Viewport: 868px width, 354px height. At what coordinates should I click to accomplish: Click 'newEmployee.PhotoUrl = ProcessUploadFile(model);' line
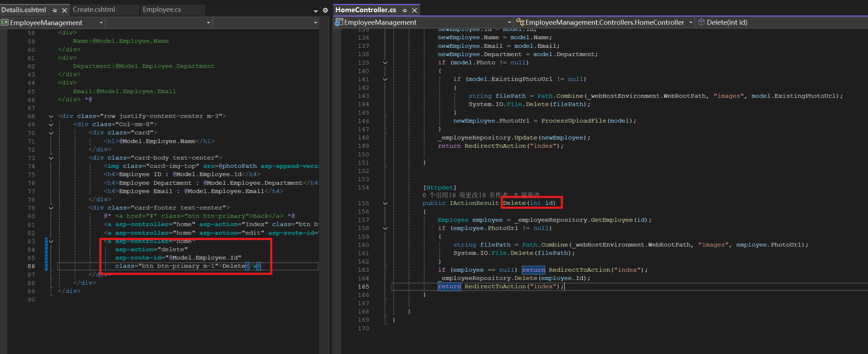[545, 121]
